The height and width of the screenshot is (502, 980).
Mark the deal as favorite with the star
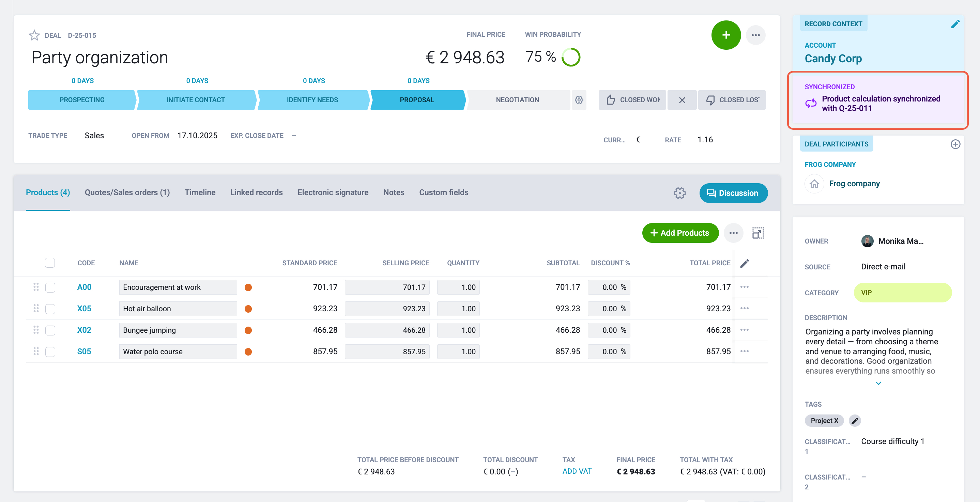[34, 35]
